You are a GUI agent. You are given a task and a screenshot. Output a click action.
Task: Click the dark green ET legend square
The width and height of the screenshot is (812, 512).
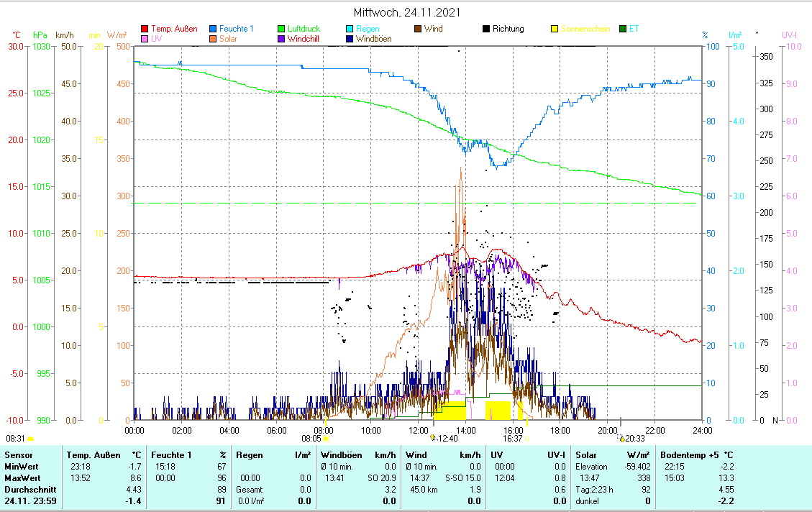pos(623,29)
